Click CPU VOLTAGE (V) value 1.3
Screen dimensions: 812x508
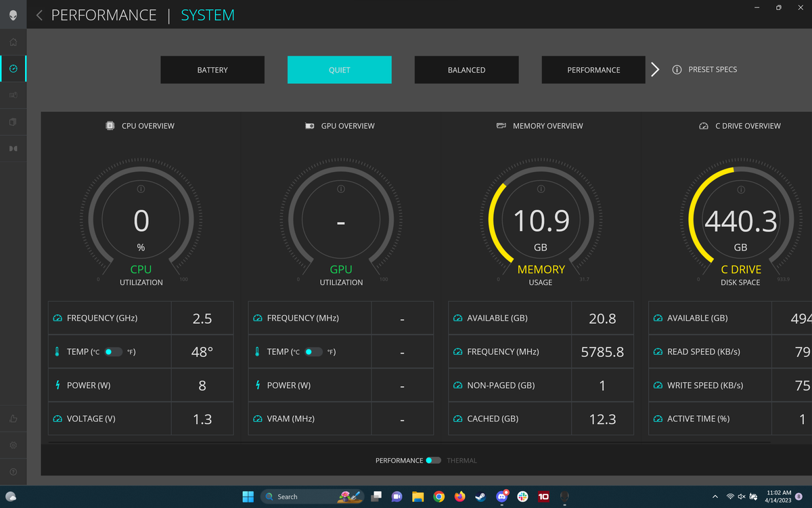pos(202,419)
